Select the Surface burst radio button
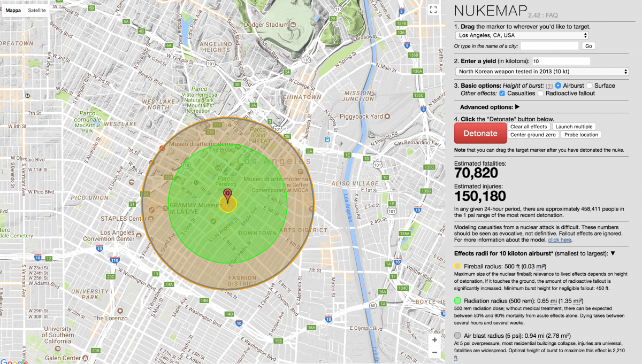The height and width of the screenshot is (364, 642). pyautogui.click(x=590, y=86)
